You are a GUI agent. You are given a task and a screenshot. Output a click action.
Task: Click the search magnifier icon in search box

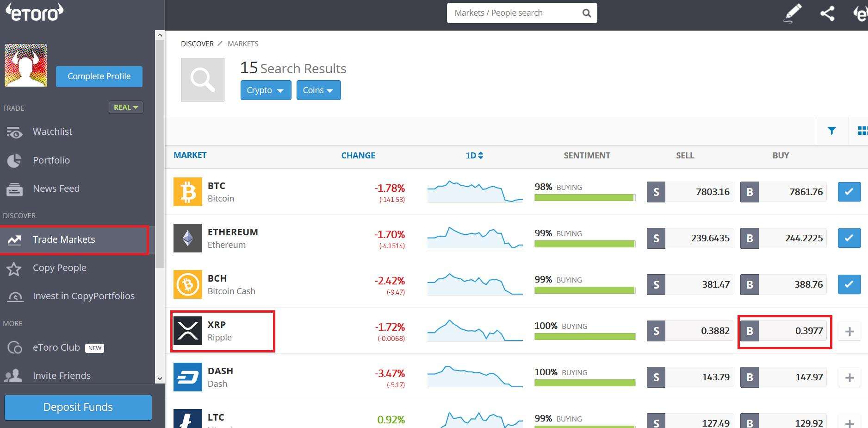pyautogui.click(x=586, y=13)
